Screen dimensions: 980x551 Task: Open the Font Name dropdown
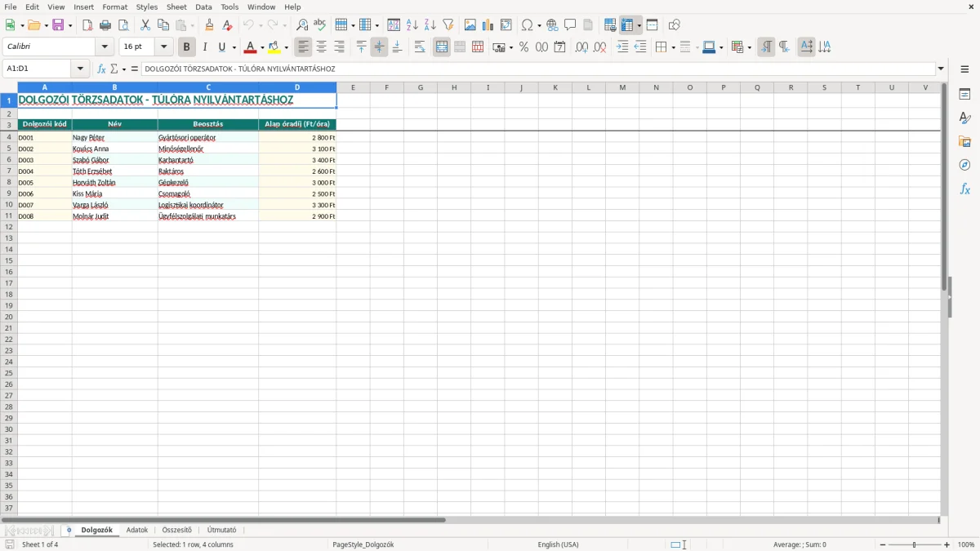coord(105,47)
